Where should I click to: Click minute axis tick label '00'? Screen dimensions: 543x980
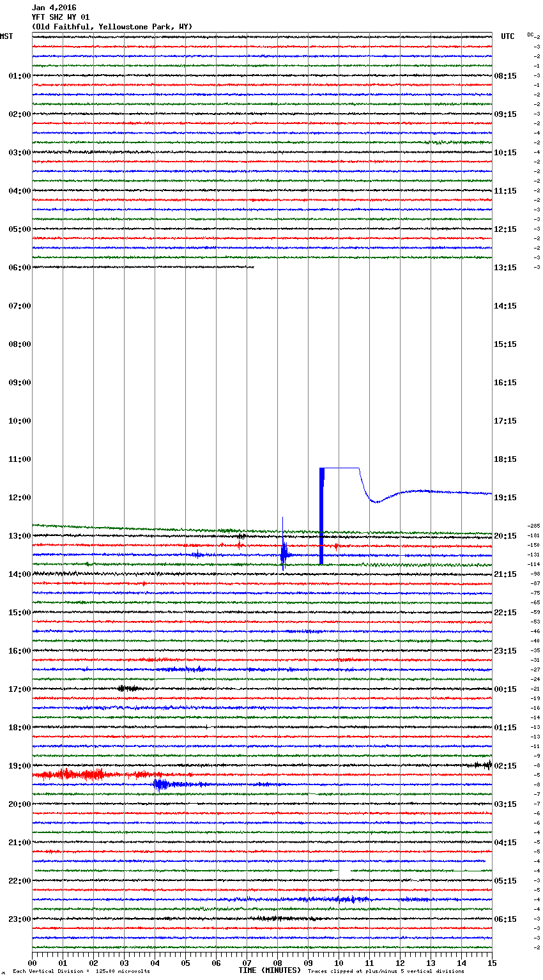click(x=32, y=963)
